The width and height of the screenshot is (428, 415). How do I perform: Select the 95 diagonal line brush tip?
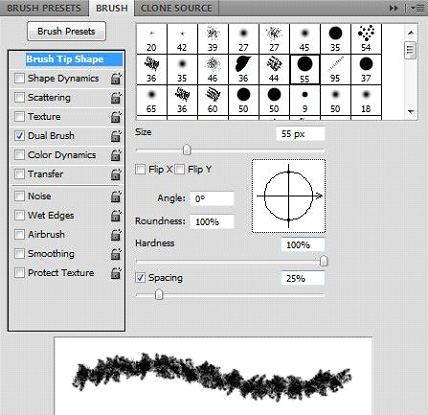click(335, 69)
